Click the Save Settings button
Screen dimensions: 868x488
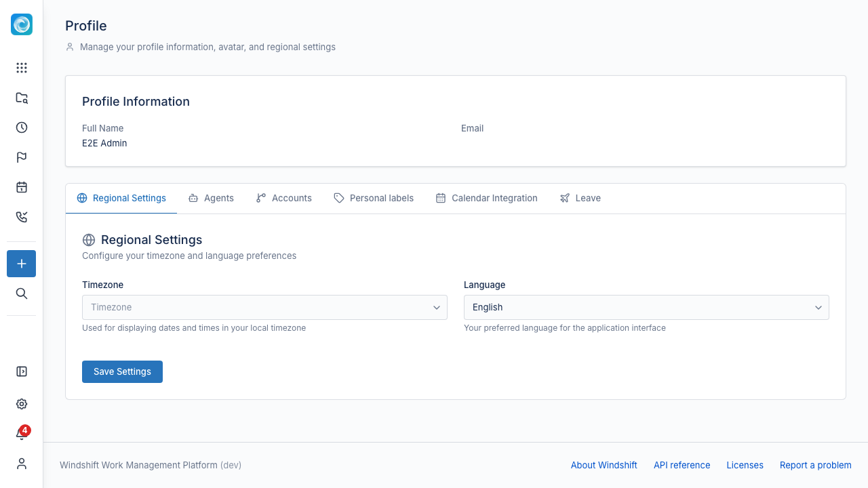(122, 371)
